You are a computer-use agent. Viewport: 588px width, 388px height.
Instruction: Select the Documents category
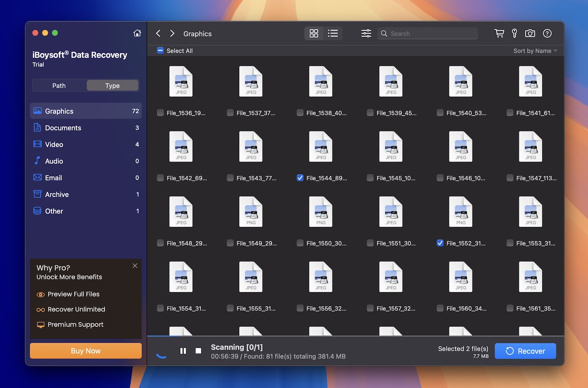(63, 128)
